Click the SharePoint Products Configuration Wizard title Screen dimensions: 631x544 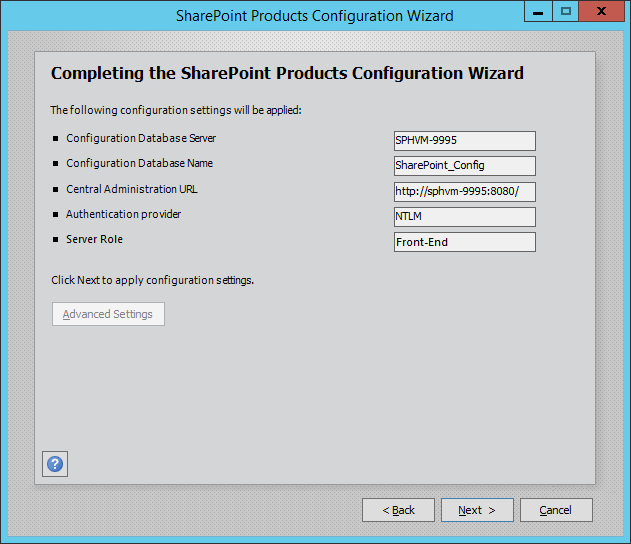[315, 16]
